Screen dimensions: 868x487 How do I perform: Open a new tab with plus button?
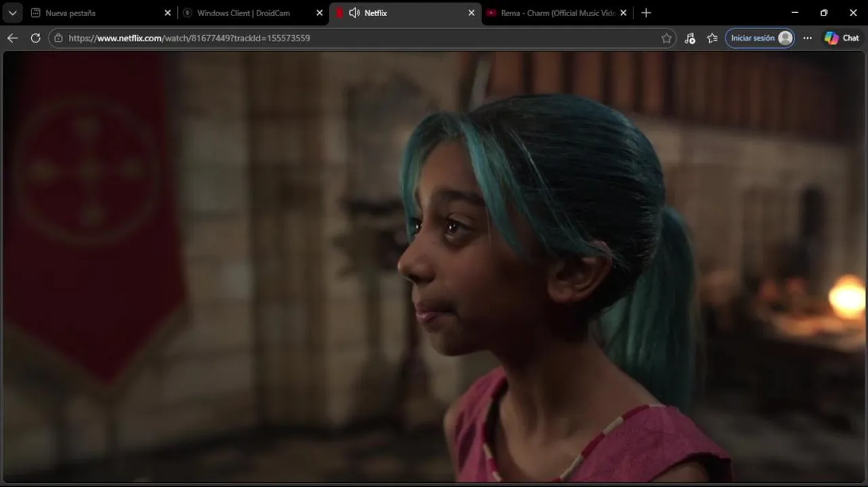tap(646, 13)
